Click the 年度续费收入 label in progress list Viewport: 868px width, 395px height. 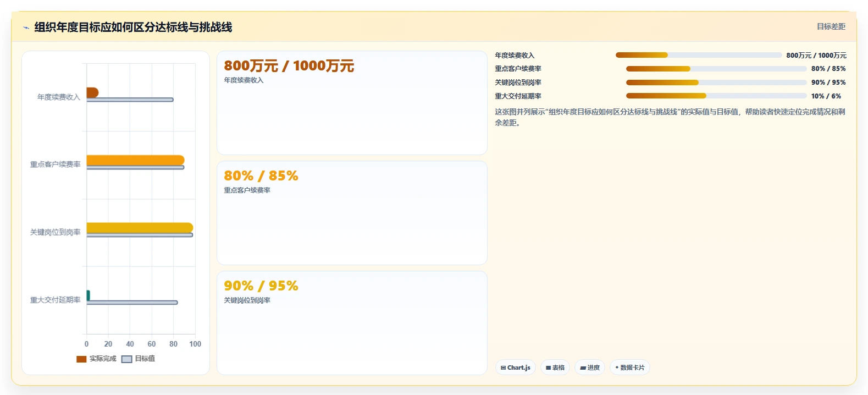tap(515, 56)
